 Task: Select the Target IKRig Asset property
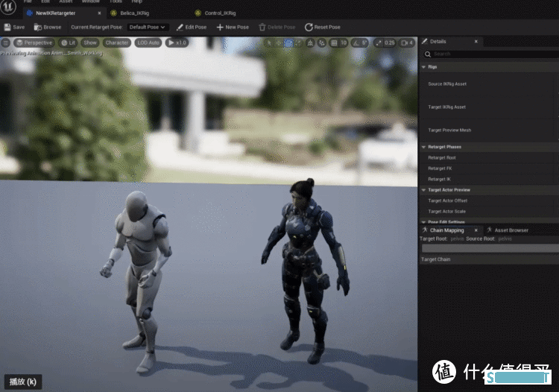coord(446,107)
